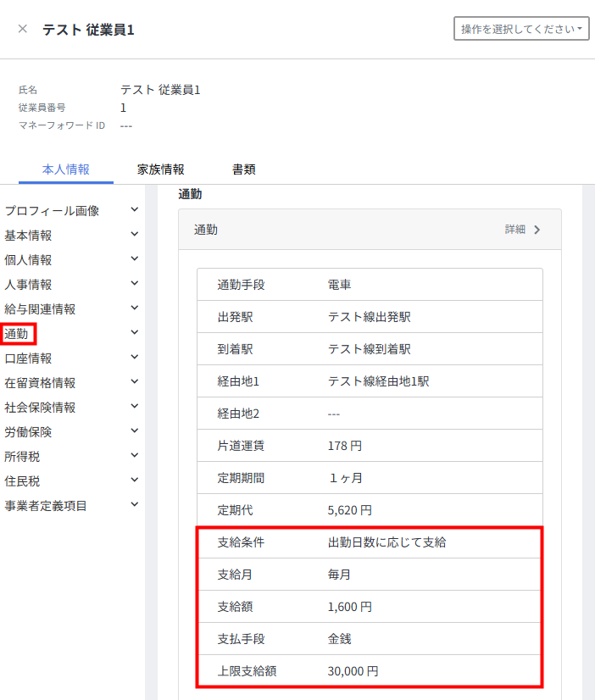Expand chevron beside 給与関連情報
The image size is (595, 700).
[135, 308]
